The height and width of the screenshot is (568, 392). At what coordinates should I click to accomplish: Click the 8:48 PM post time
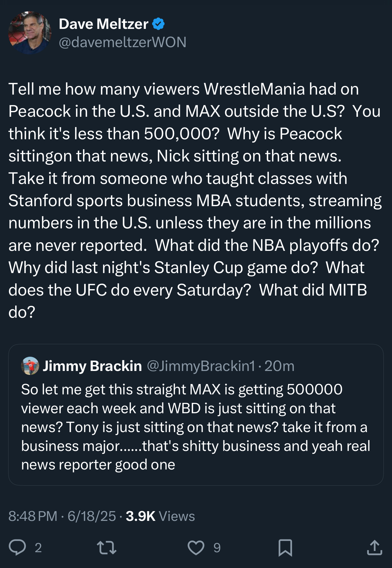(33, 516)
